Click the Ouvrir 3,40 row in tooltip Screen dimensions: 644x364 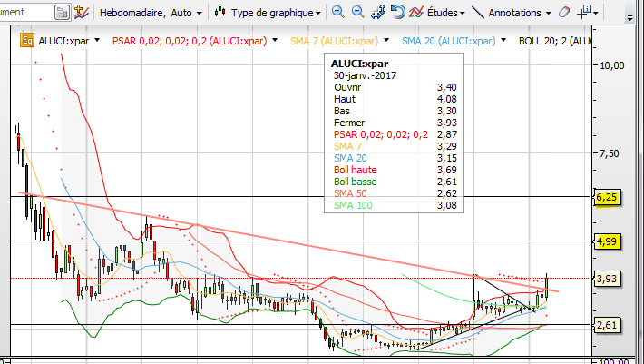coord(395,87)
